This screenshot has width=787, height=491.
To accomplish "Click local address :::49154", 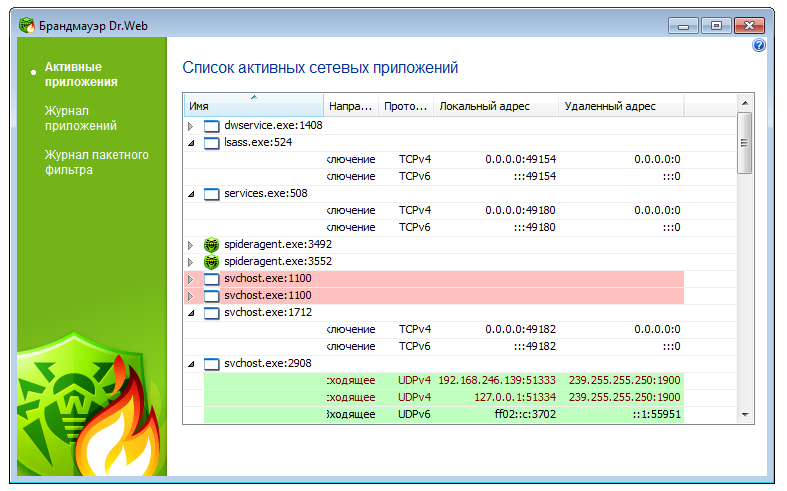I will 535,176.
